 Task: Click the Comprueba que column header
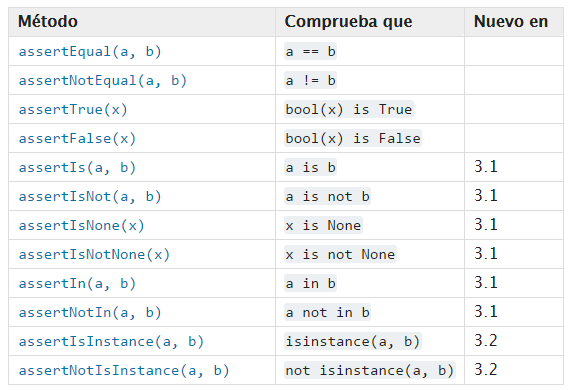tap(348, 21)
